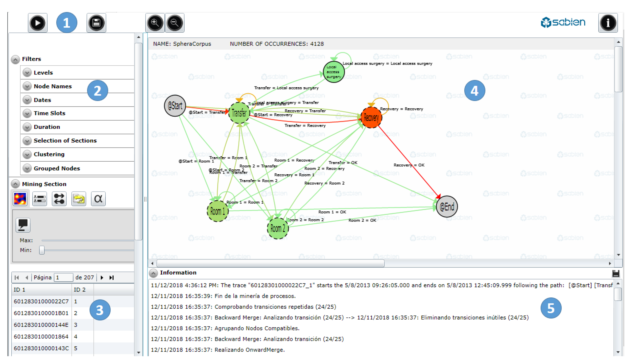
Task: Click the page number input field
Action: click(63, 278)
